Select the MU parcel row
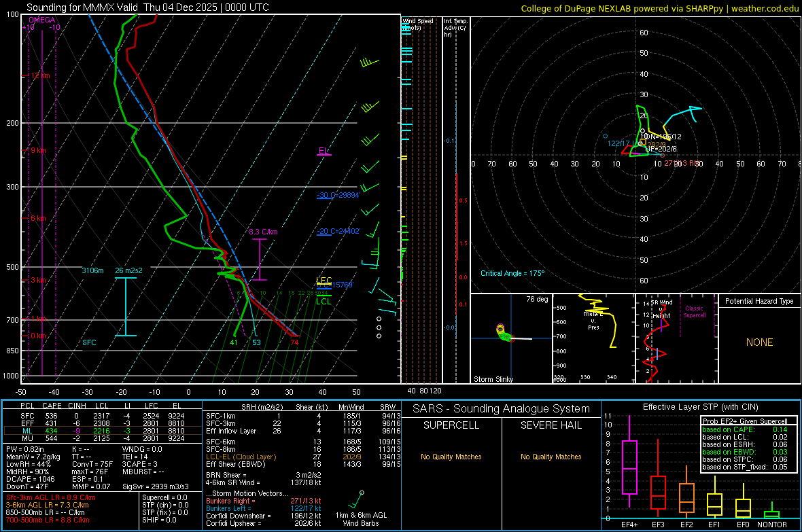Image resolution: width=802 pixels, height=532 pixels. 103,438
